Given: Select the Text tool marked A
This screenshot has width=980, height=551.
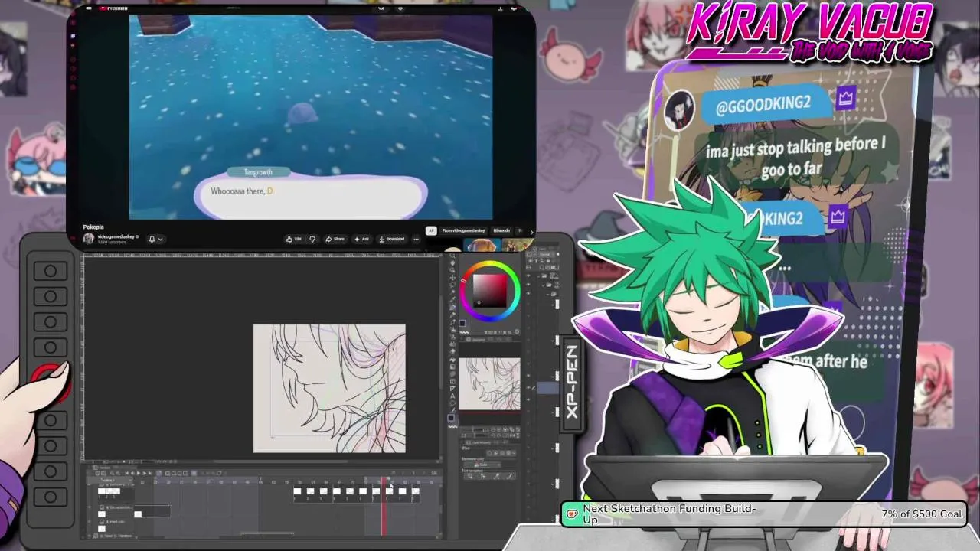Looking at the screenshot, I should (452, 396).
